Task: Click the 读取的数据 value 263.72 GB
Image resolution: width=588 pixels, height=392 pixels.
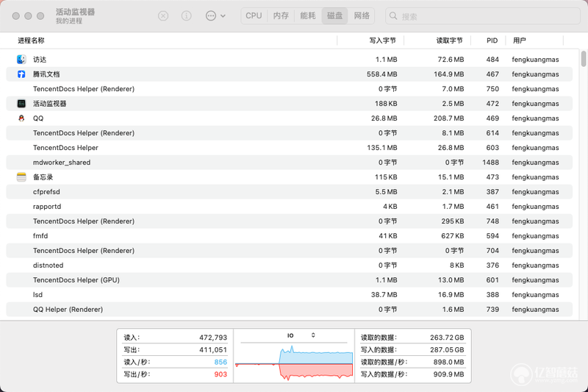Action: tap(447, 338)
